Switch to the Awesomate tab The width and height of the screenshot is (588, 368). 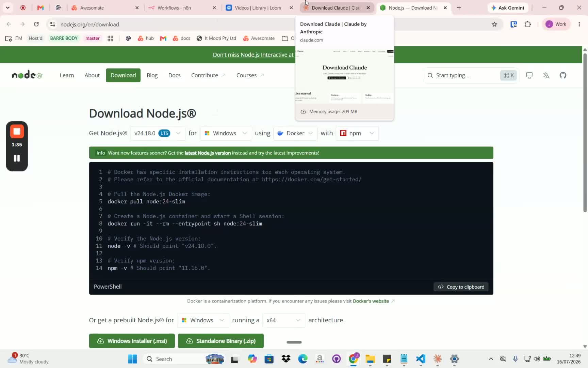click(105, 7)
